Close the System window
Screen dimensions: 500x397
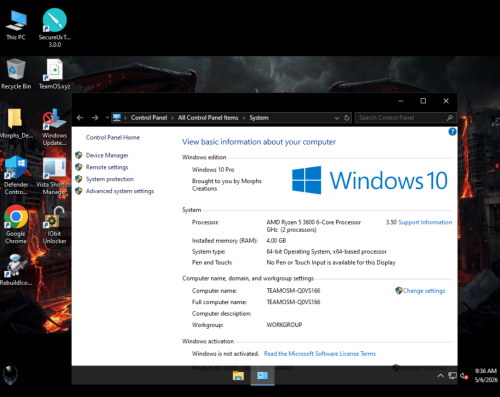pyautogui.click(x=446, y=101)
